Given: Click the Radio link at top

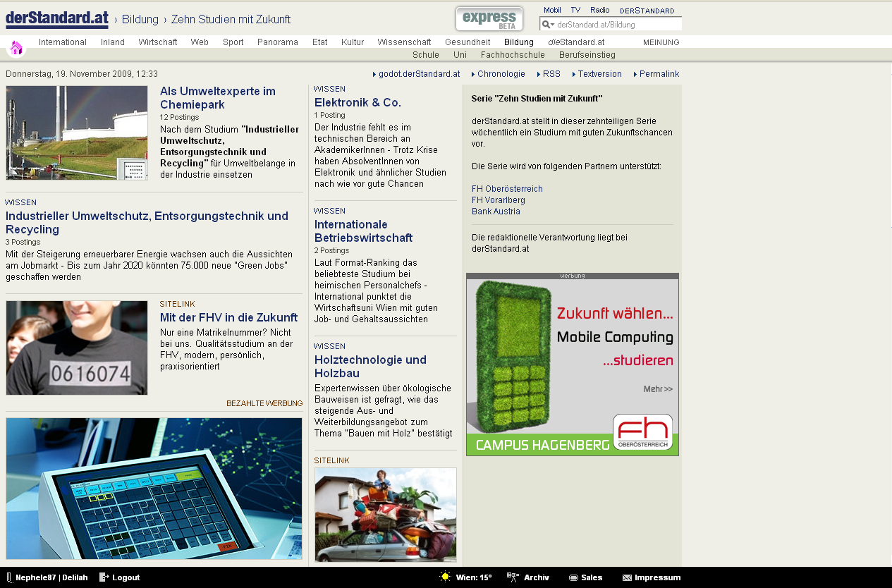Looking at the screenshot, I should 600,11.
